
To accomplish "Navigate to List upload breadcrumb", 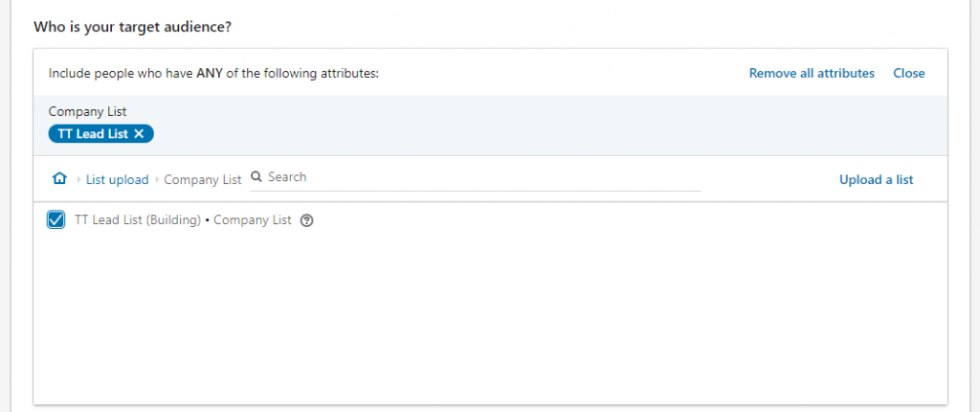I will (118, 180).
